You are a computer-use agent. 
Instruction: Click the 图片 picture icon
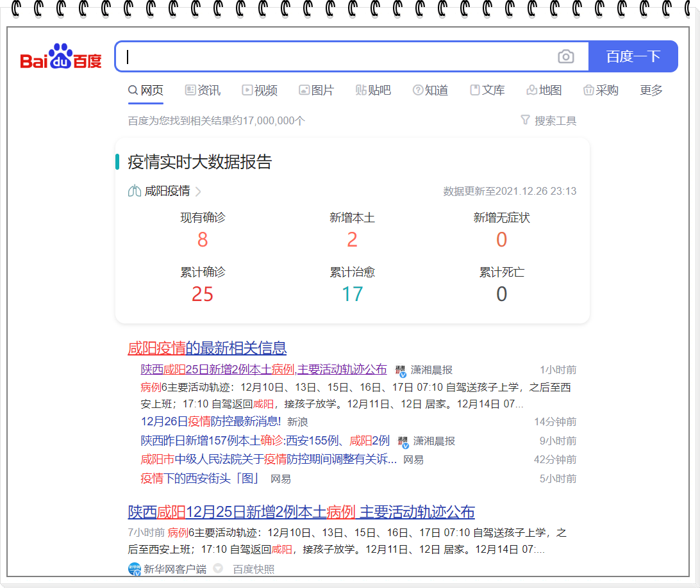click(304, 90)
